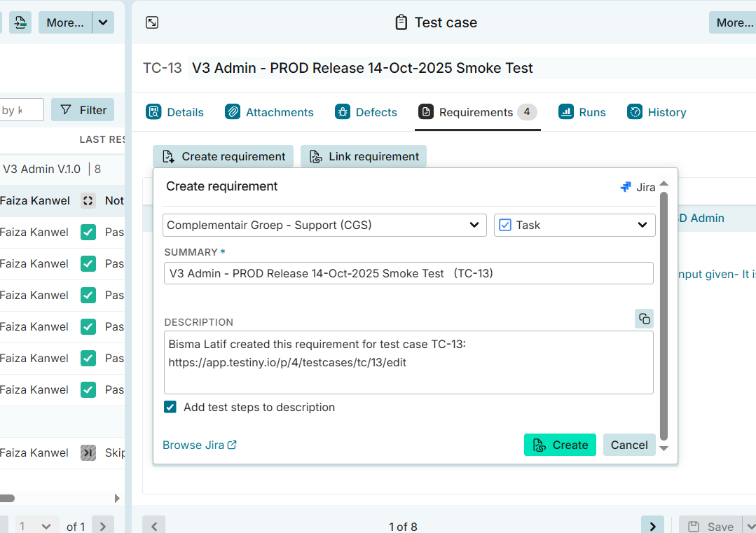Click the skipped status icon in the last row
The width and height of the screenshot is (756, 533).
(x=88, y=452)
